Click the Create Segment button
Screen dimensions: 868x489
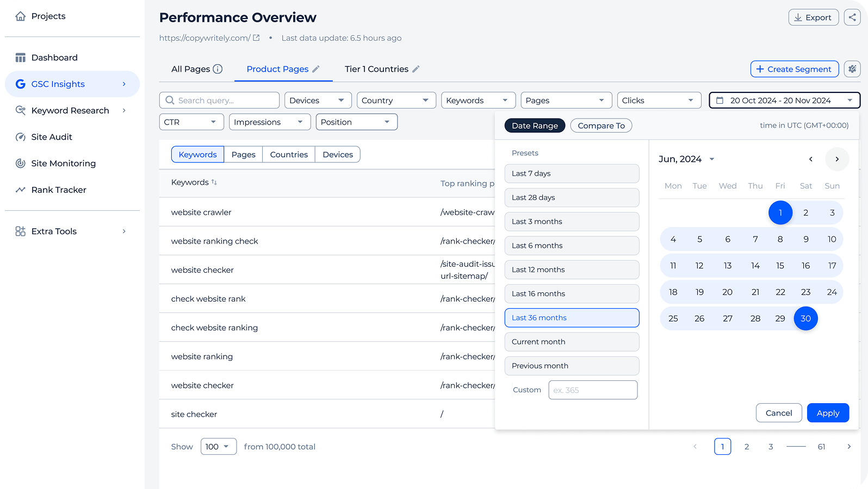(795, 69)
